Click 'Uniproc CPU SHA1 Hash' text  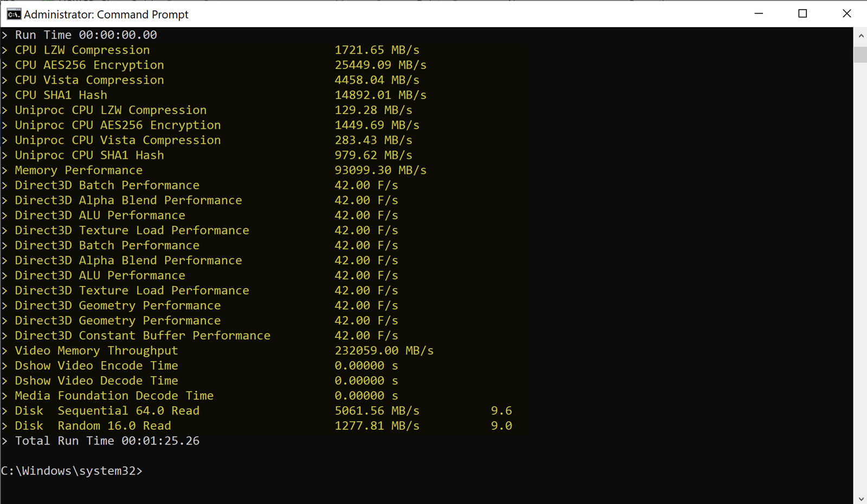[x=89, y=155]
